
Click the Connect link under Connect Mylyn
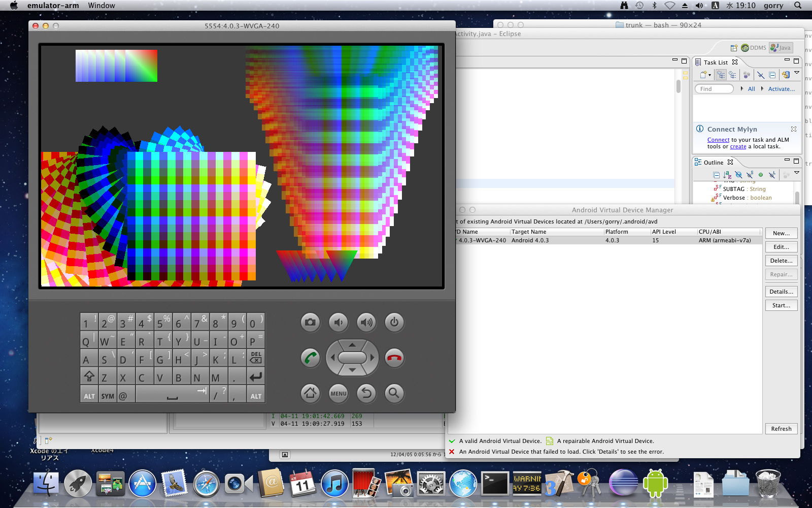(718, 140)
